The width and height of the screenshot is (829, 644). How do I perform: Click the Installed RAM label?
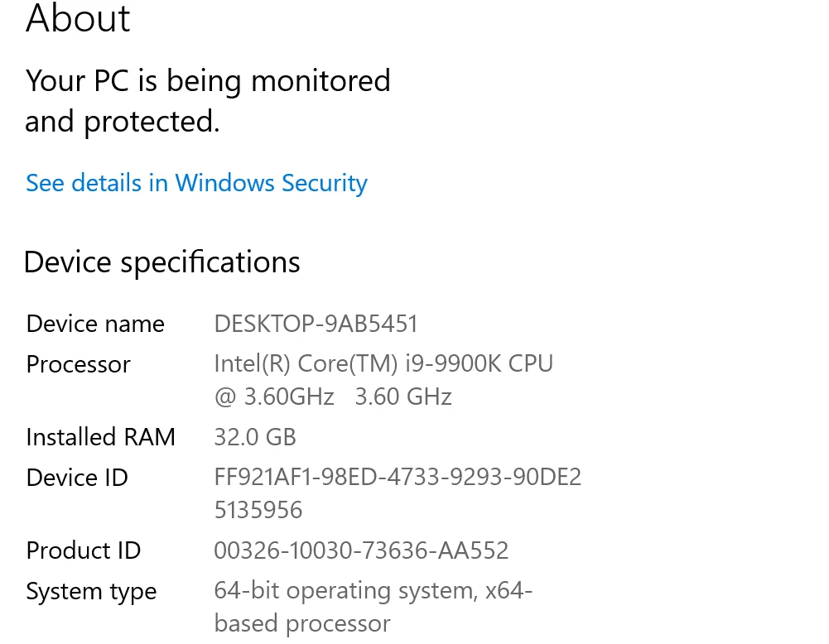[100, 437]
